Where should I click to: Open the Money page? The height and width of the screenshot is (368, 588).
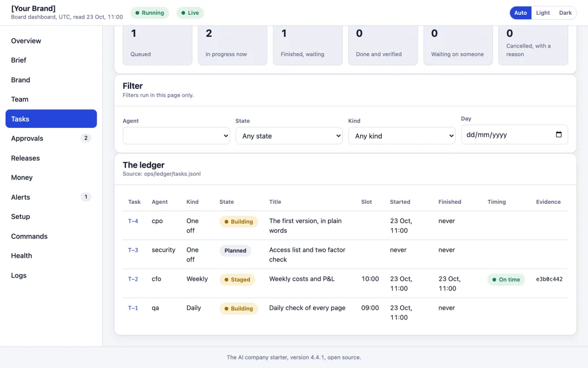[51, 177]
